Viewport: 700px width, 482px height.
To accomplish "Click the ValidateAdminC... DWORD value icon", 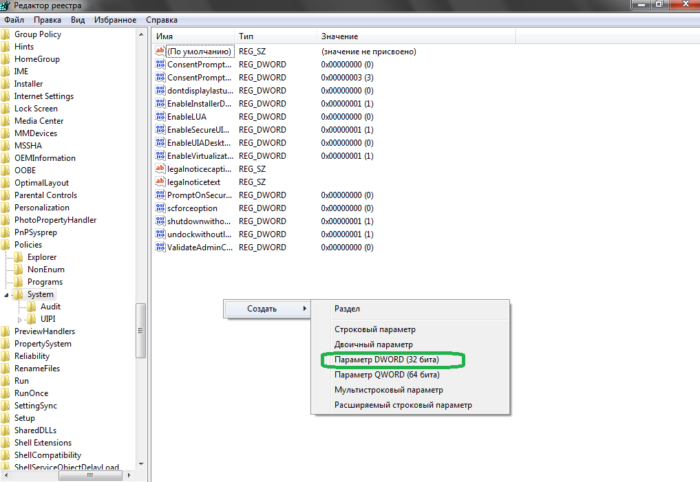I will pos(160,247).
